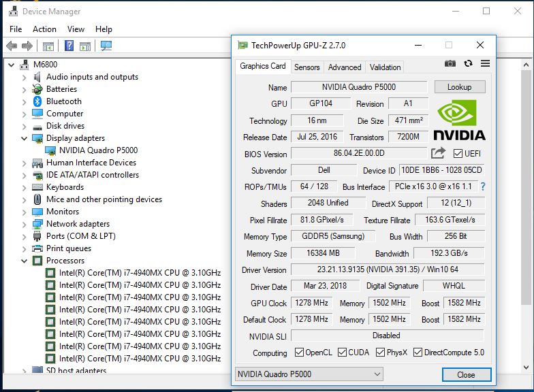The width and height of the screenshot is (534, 392).
Task: Collapse the M6800 root node
Action: (x=12, y=64)
